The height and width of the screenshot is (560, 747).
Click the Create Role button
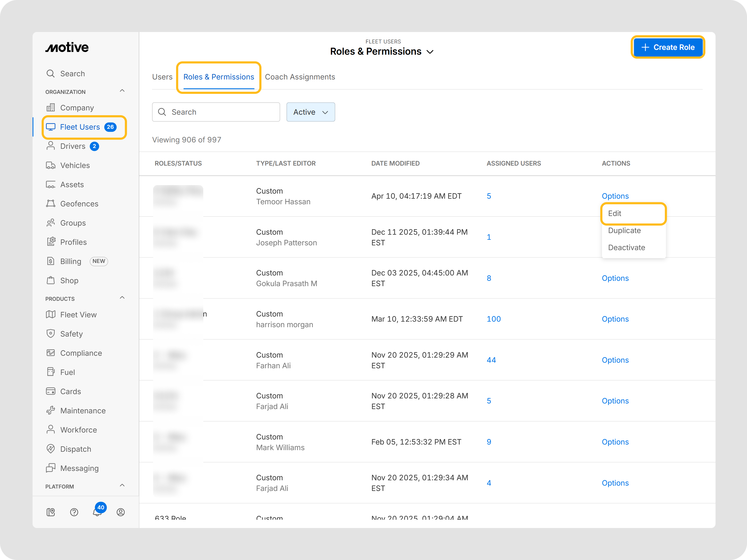tap(668, 47)
